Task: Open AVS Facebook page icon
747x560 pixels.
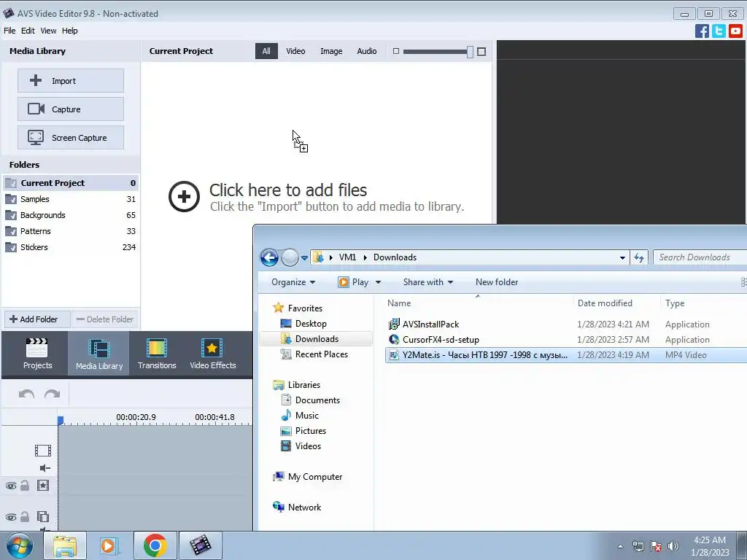Action: point(702,31)
